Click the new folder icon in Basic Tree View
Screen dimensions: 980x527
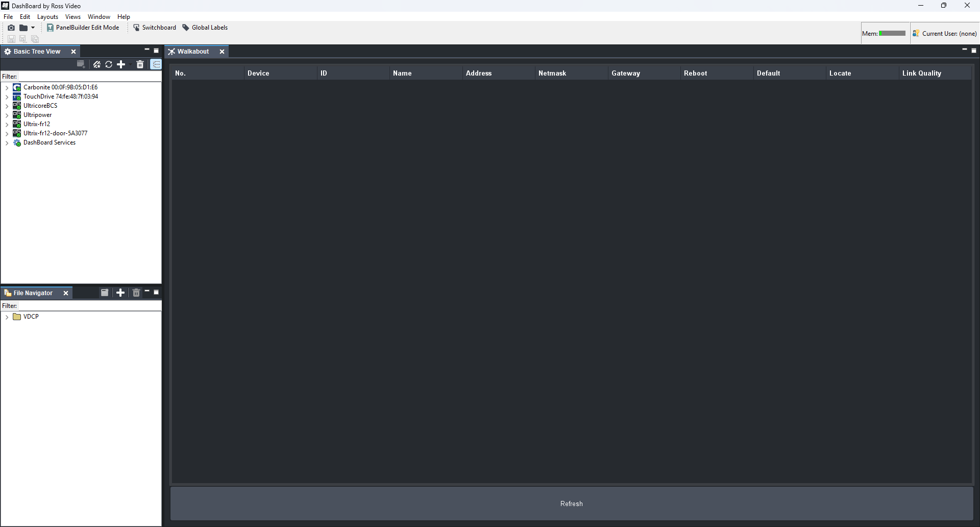click(81, 64)
